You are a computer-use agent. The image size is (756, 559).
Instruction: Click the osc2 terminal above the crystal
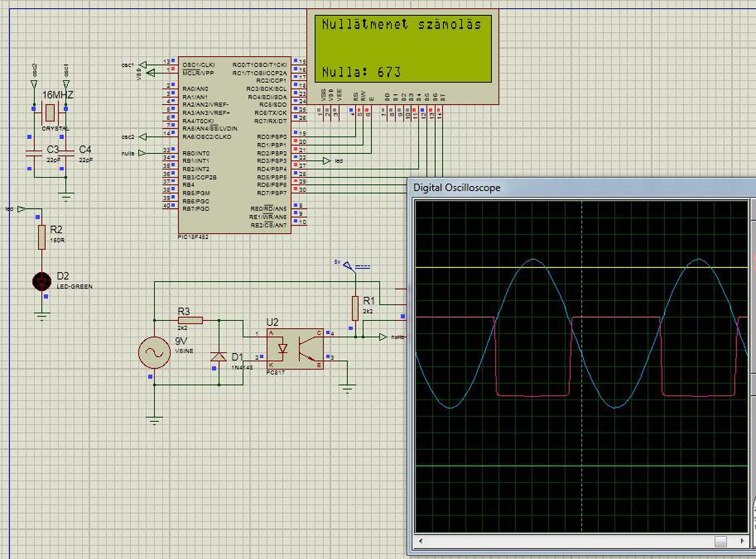click(x=34, y=85)
